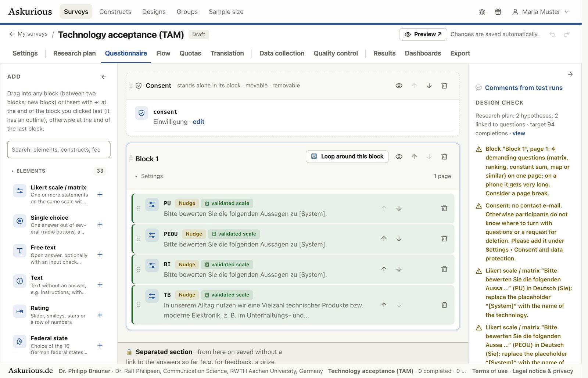Screen dimensions: 588x378
Task: Move the TB question up
Action: [x=384, y=305]
